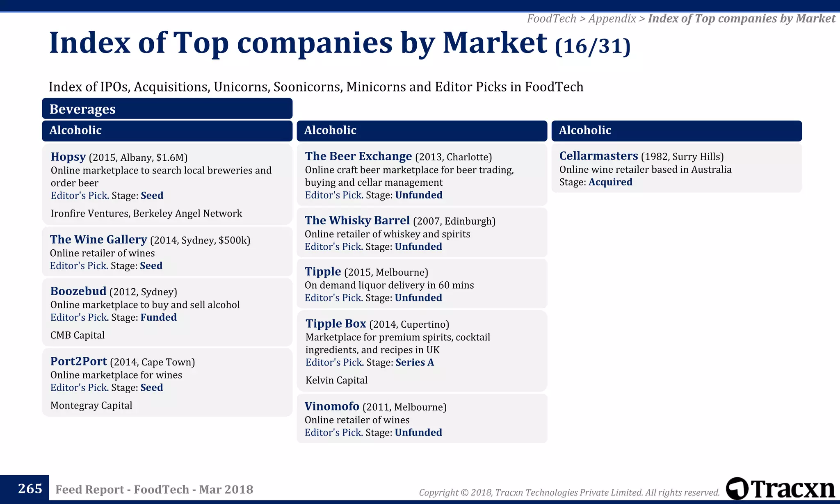Click Editor's Pick under Hopsy

(79, 196)
